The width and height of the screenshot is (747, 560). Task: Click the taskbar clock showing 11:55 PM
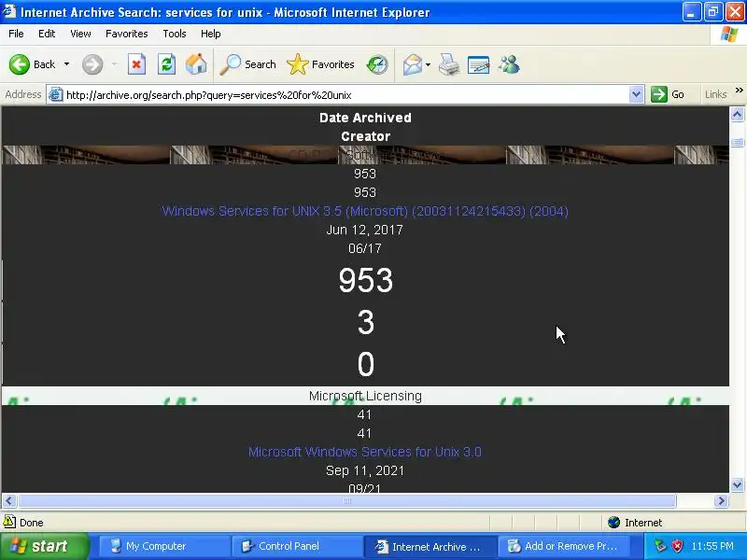pyautogui.click(x=712, y=546)
